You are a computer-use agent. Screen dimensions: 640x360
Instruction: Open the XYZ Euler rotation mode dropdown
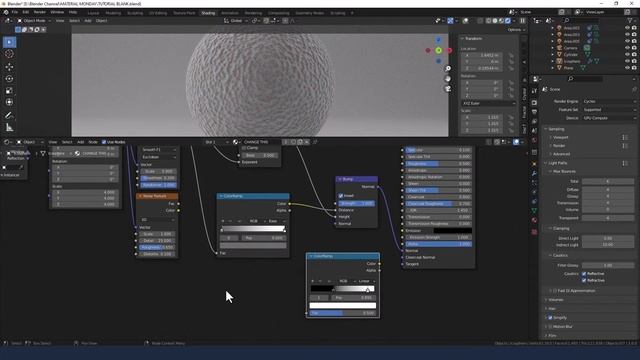[x=489, y=103]
